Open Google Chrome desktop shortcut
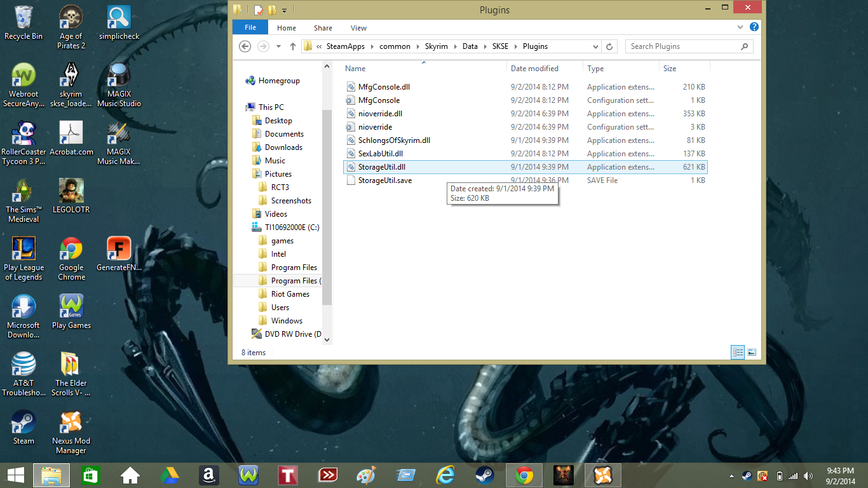Image resolution: width=868 pixels, height=488 pixels. pos(71,259)
